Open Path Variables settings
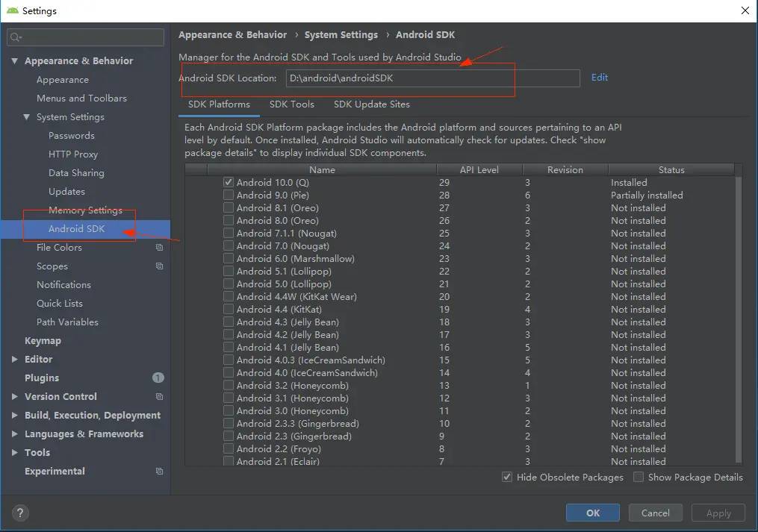Image resolution: width=758 pixels, height=532 pixels. pyautogui.click(x=68, y=322)
